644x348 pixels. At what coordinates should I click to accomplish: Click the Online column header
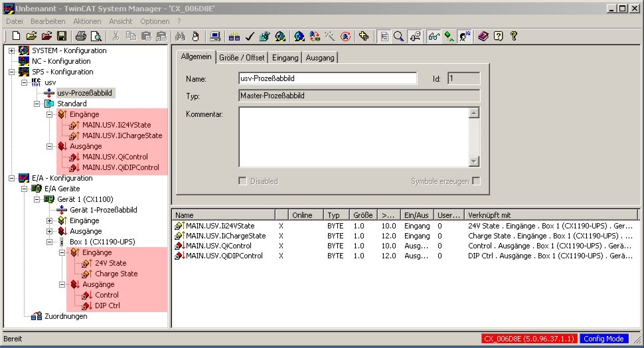tap(305, 215)
